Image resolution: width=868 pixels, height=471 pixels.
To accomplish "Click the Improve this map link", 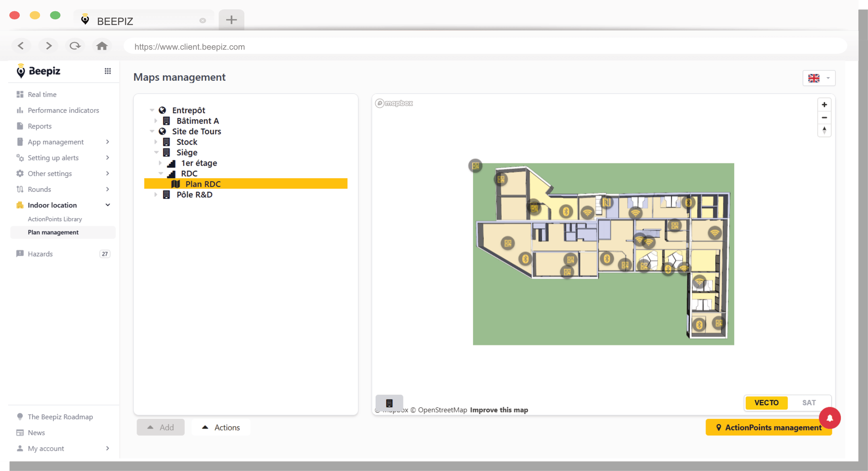I will tap(499, 410).
